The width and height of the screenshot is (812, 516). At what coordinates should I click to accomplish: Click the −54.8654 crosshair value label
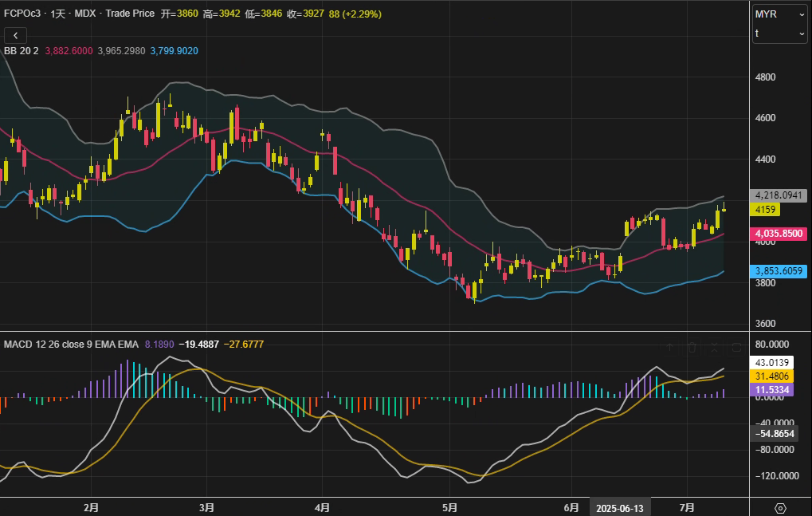774,434
